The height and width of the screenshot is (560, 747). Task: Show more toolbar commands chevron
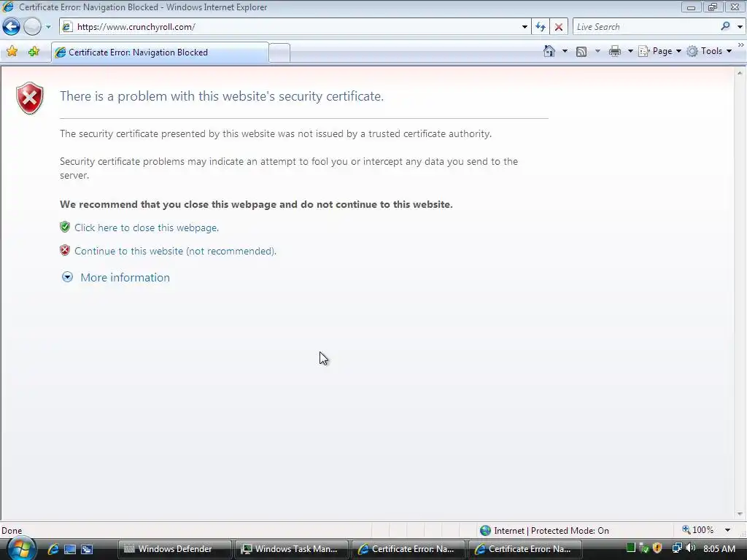(x=740, y=45)
